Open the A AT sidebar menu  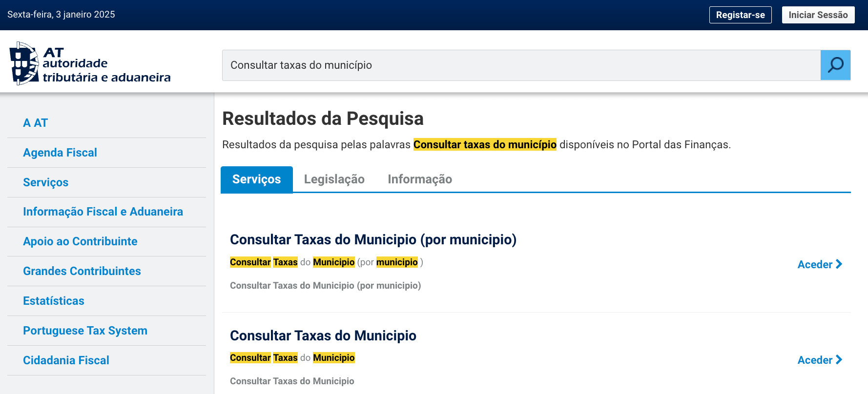tap(36, 123)
